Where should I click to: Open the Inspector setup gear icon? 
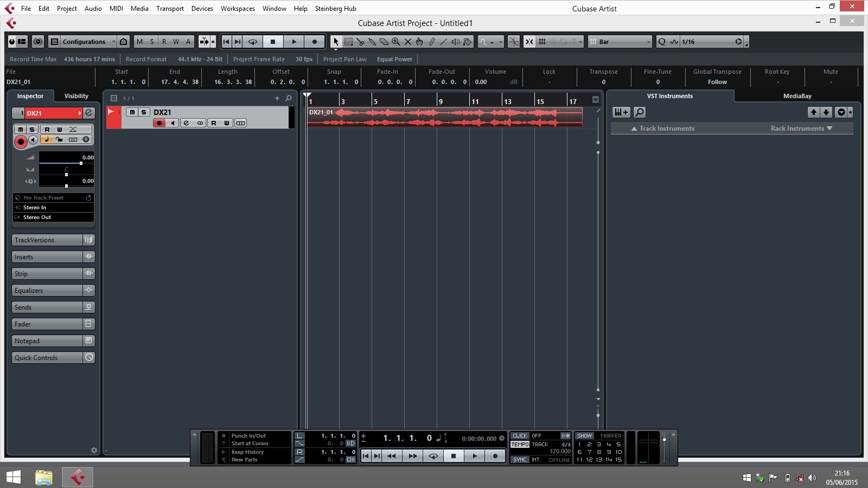click(x=94, y=450)
